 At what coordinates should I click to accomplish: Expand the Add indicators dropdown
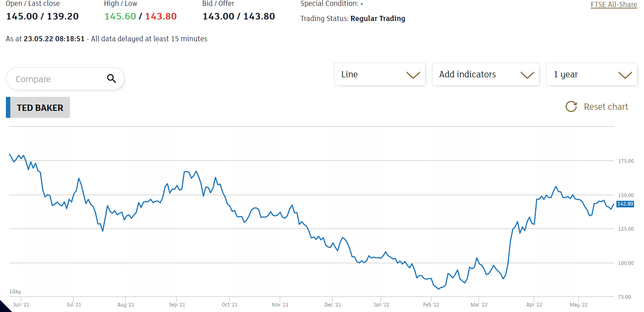[x=485, y=74]
